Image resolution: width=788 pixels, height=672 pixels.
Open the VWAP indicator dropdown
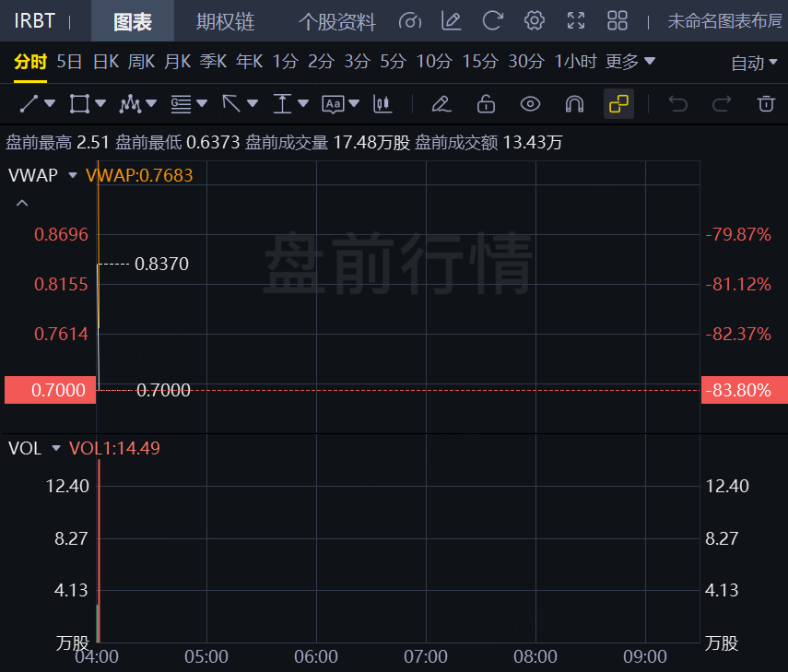point(73,175)
